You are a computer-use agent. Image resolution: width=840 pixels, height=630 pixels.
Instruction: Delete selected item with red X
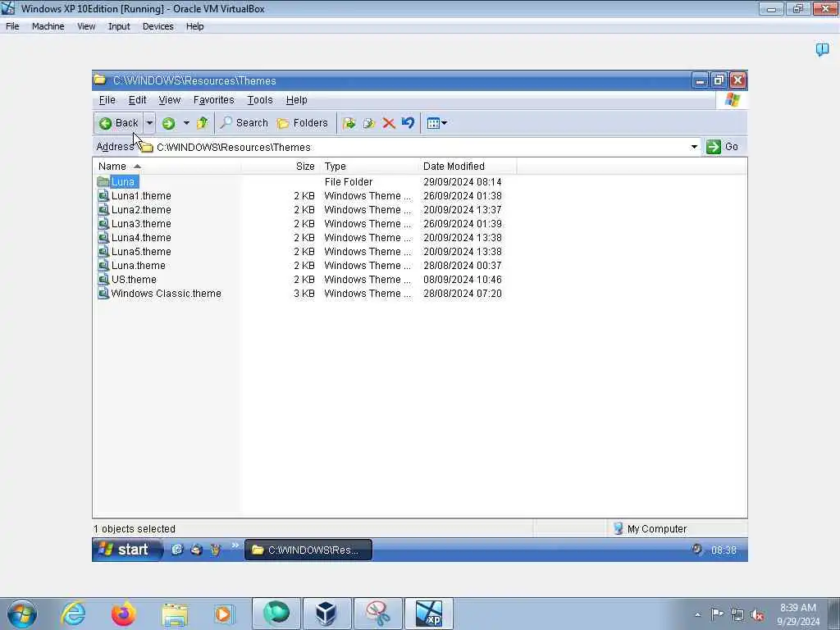click(388, 123)
